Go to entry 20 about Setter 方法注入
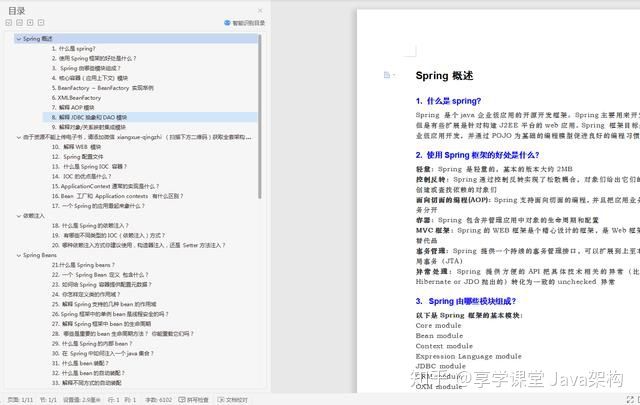This screenshot has width=640, height=405. tap(139, 245)
